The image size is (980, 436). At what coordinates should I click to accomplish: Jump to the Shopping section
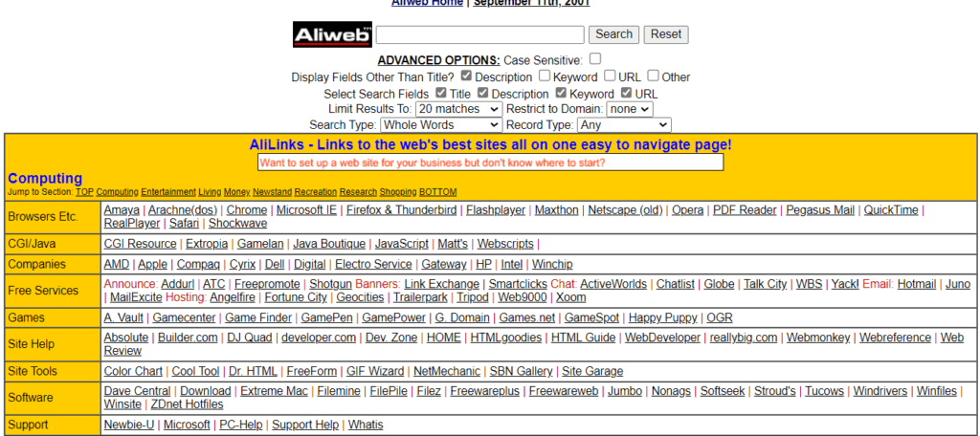tap(398, 192)
